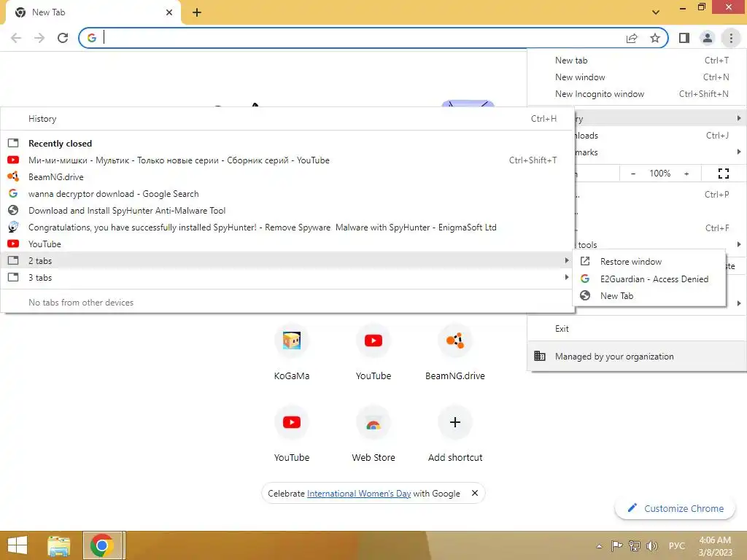This screenshot has height=560, width=747.
Task: Open the YouTube shortcut beside Web Store
Action: [292, 435]
